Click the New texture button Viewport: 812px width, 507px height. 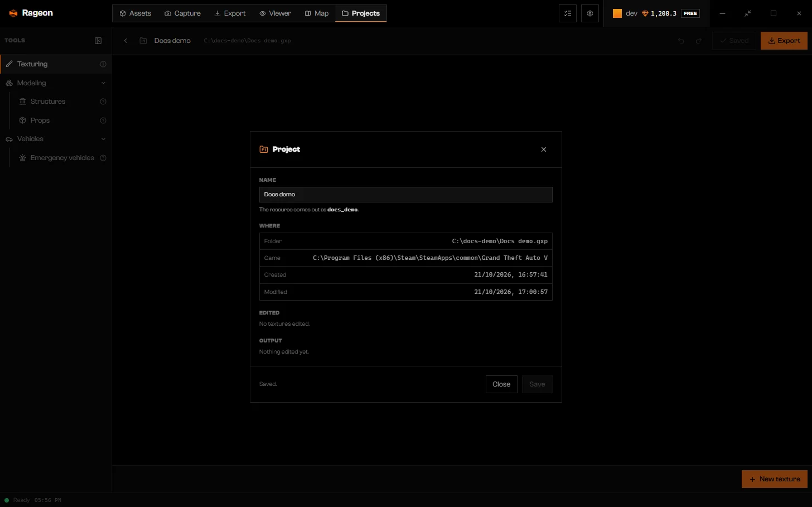(x=775, y=479)
